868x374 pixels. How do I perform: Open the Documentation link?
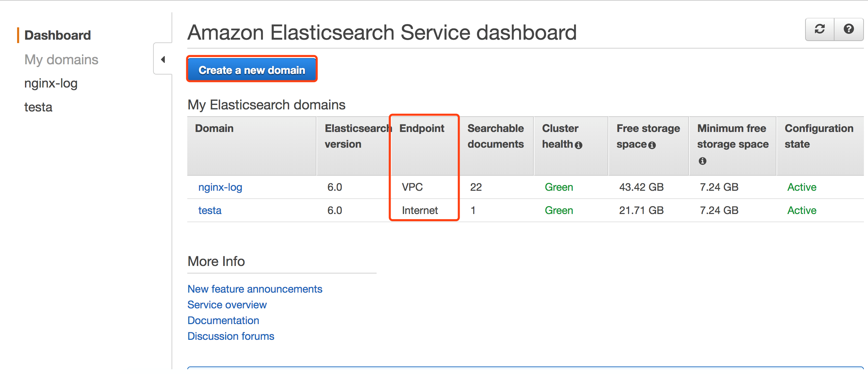[223, 320]
